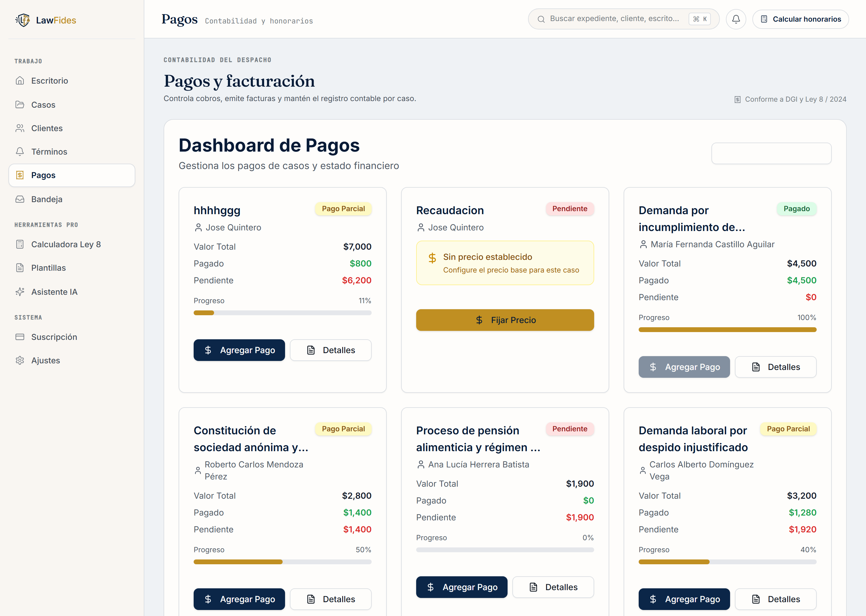Click the document icon in hhhhggg Detalles button
This screenshot has height=616, width=866.
[x=311, y=350]
